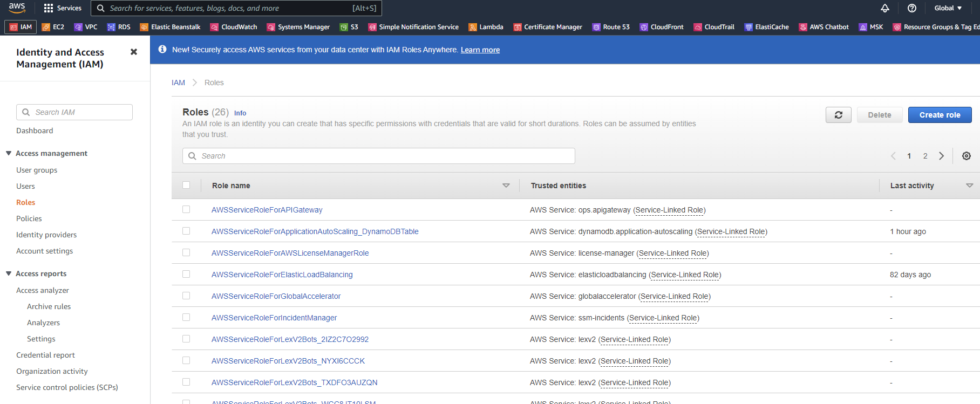
Task: Open the CloudFront shortcut
Action: [662, 27]
